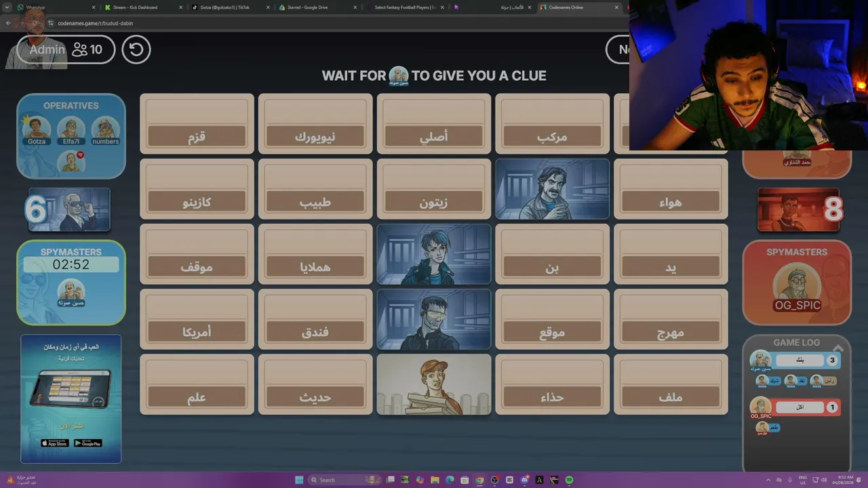The image size is (868, 488).
Task: Open Discord from the taskbar
Action: [x=525, y=480]
